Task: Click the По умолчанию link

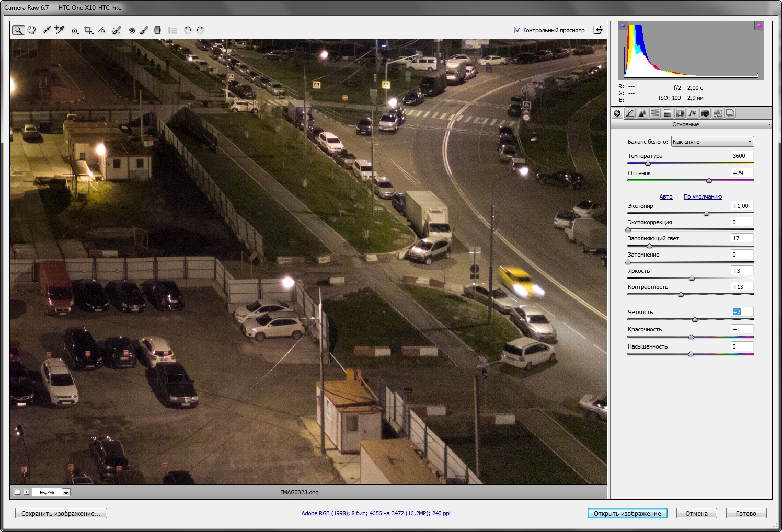Action: pyautogui.click(x=703, y=196)
